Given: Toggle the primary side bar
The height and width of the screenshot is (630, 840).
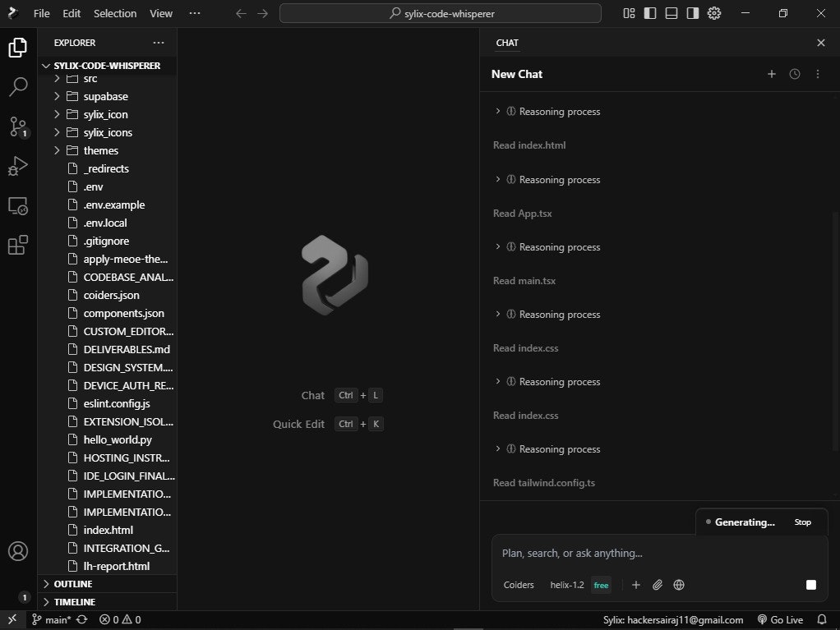Looking at the screenshot, I should tap(650, 13).
